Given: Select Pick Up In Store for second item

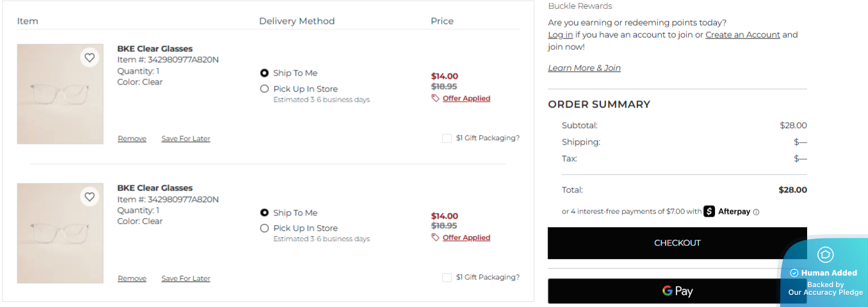Looking at the screenshot, I should point(264,228).
